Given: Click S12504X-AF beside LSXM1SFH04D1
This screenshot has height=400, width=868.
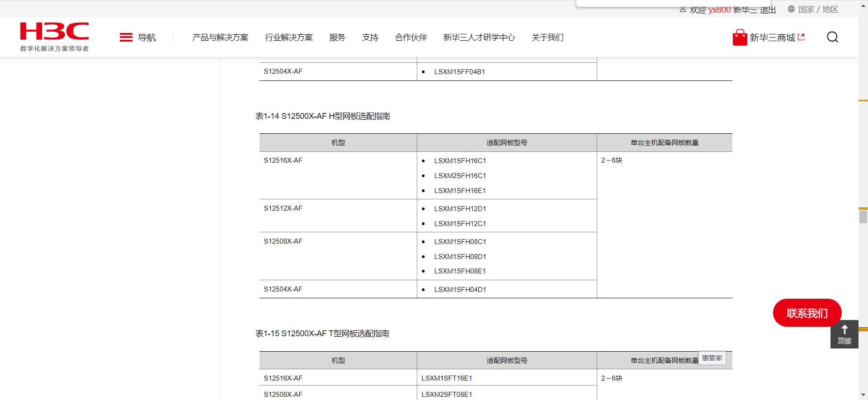Looking at the screenshot, I should pos(283,289).
